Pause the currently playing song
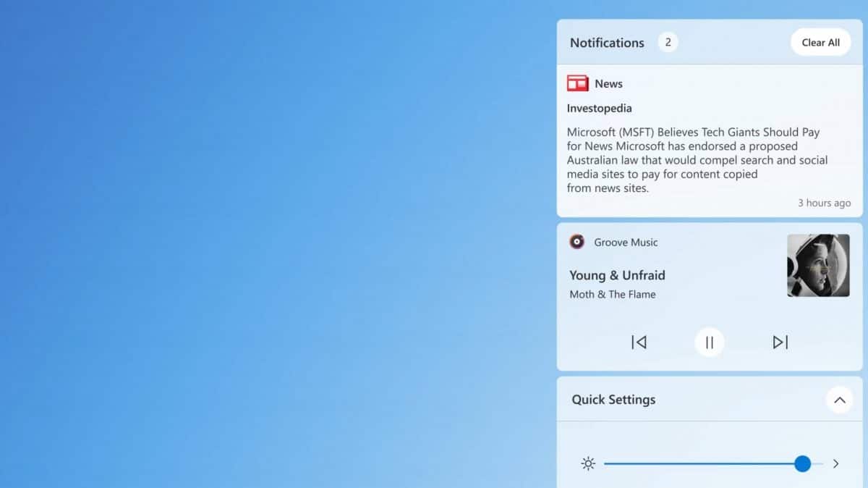The image size is (868, 488). pos(709,342)
